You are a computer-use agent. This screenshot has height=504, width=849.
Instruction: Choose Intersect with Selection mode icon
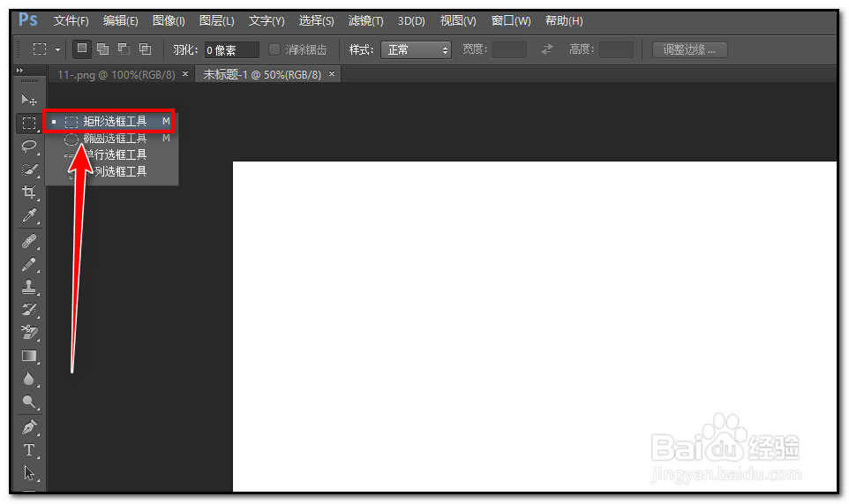(145, 49)
